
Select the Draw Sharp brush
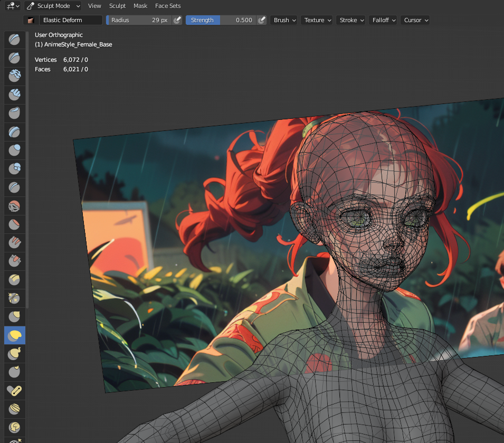point(14,58)
